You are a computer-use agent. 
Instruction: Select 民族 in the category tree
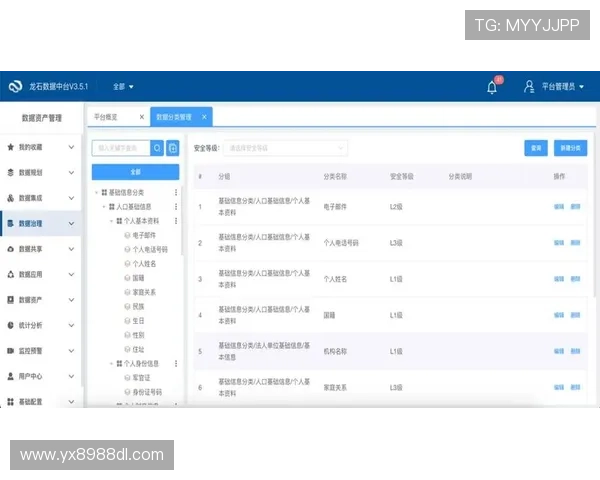(x=138, y=307)
